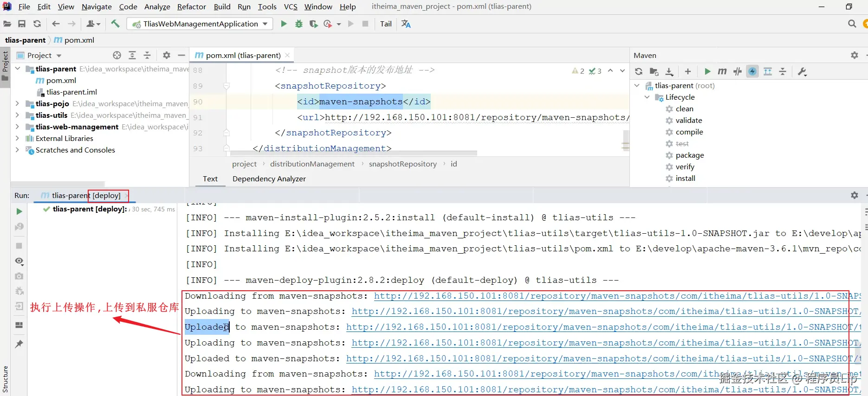Run the Maven install lifecycle goal

(685, 178)
